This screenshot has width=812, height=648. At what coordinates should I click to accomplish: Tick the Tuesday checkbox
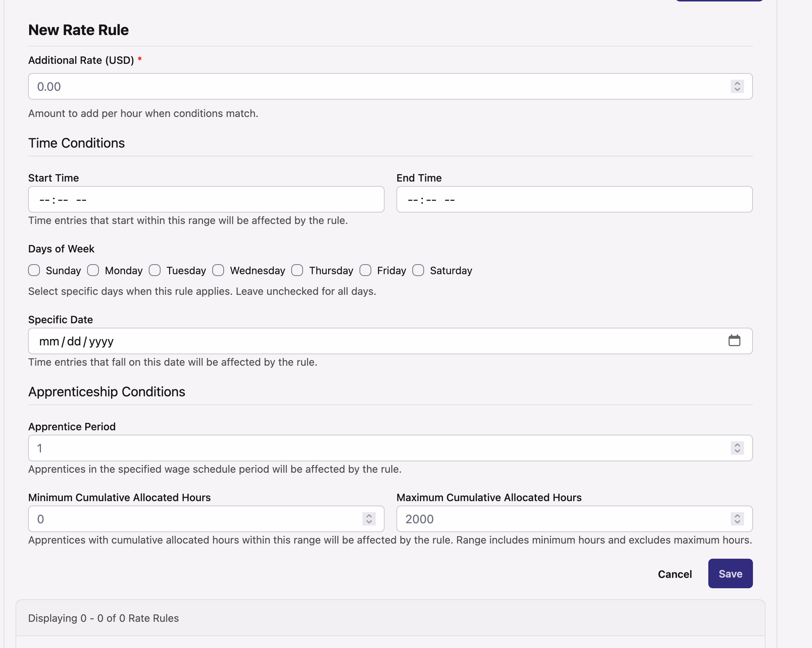(x=154, y=270)
